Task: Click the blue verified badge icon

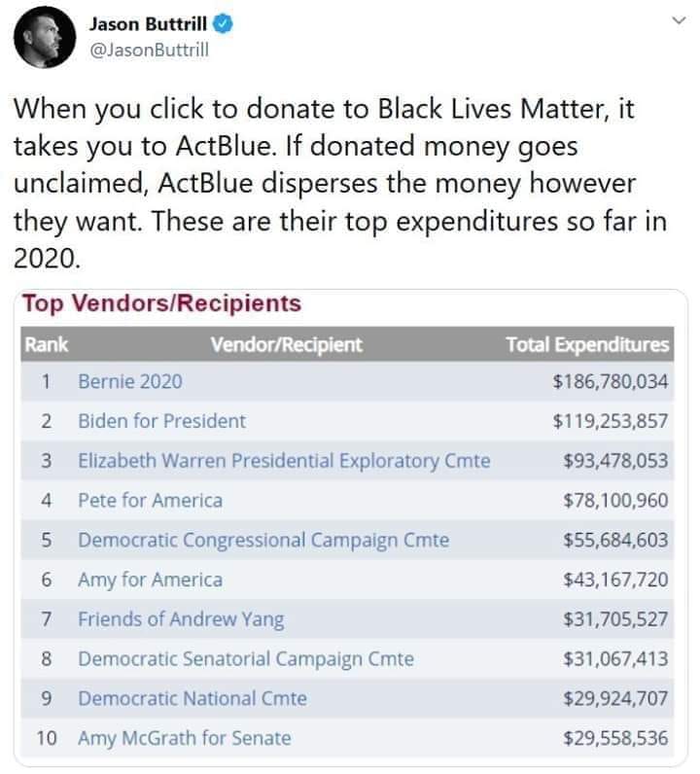Action: (223, 23)
